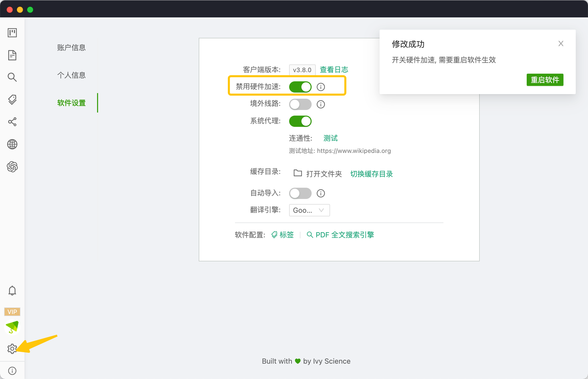Open the 查看日志 link

pyautogui.click(x=334, y=70)
